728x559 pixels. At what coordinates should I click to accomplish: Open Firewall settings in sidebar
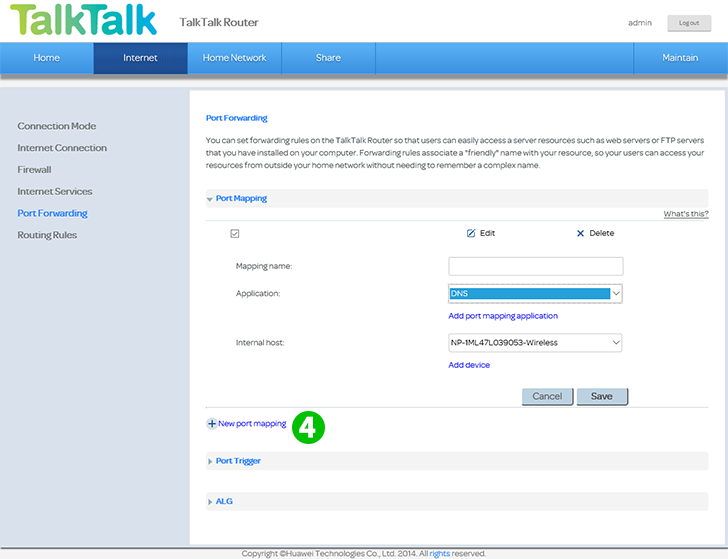coord(34,170)
